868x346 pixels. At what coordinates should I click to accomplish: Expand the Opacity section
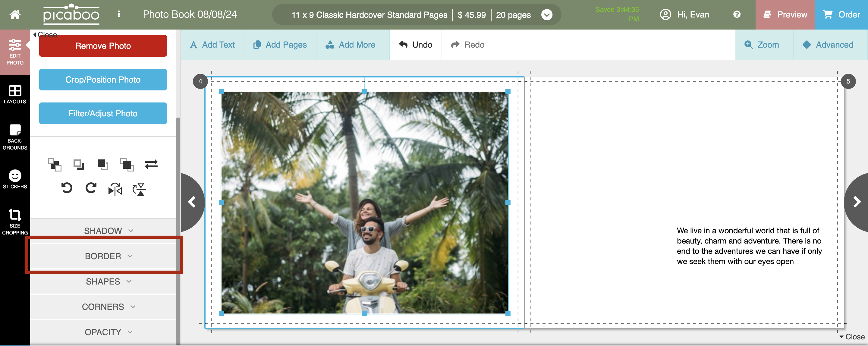(103, 332)
